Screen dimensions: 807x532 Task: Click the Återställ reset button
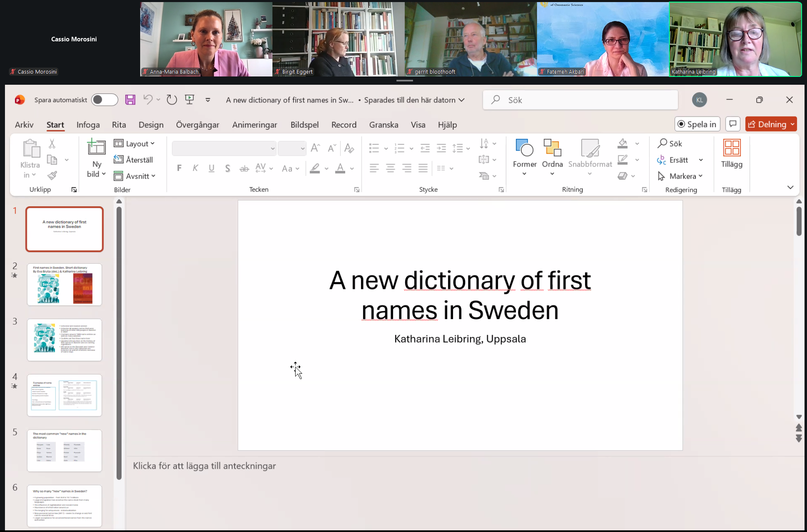(x=133, y=160)
